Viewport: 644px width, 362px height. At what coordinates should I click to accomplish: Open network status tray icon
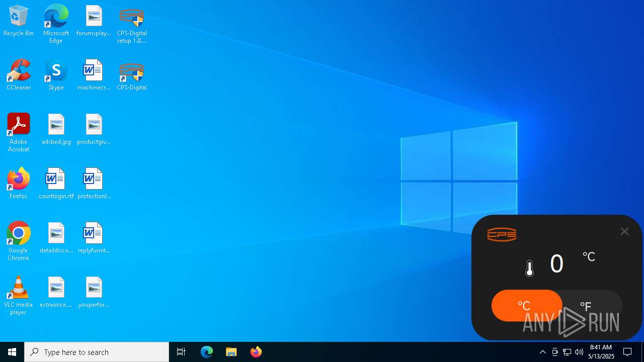pos(567,352)
